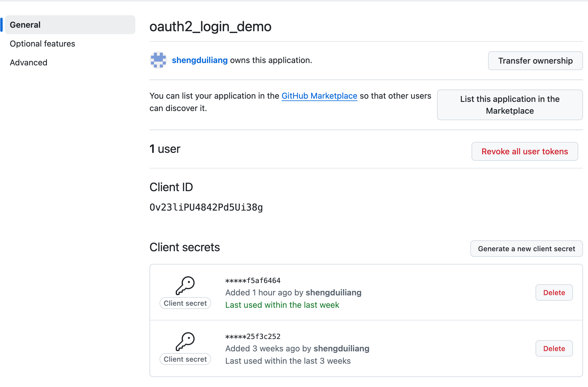This screenshot has width=588, height=387.
Task: Click the Client secret badge under the second key
Action: [185, 359]
